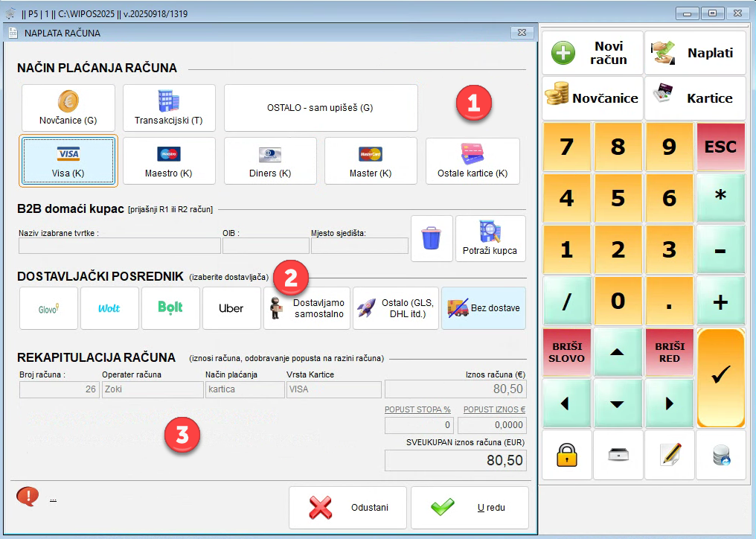The width and height of the screenshot is (756, 539).
Task: Click the POPUST STOPA % input field
Action: [419, 425]
